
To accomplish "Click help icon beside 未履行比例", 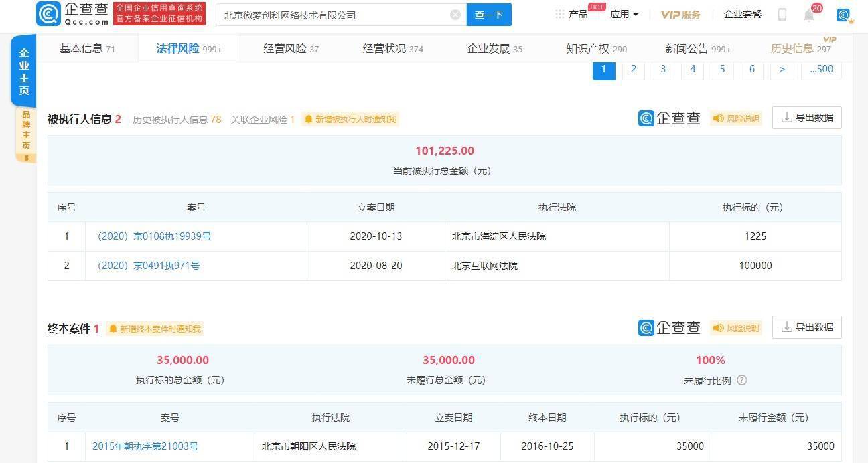I will [x=741, y=380].
